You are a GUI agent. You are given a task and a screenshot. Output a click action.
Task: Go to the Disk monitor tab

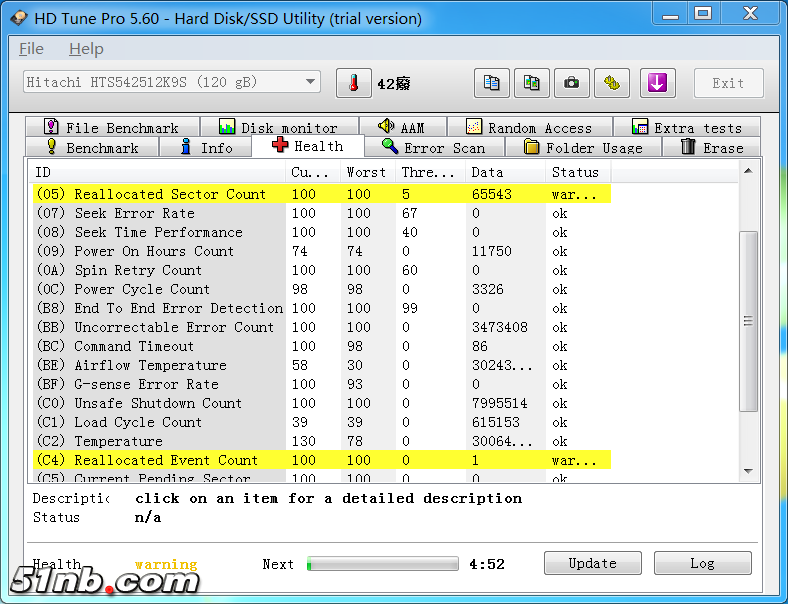278,128
